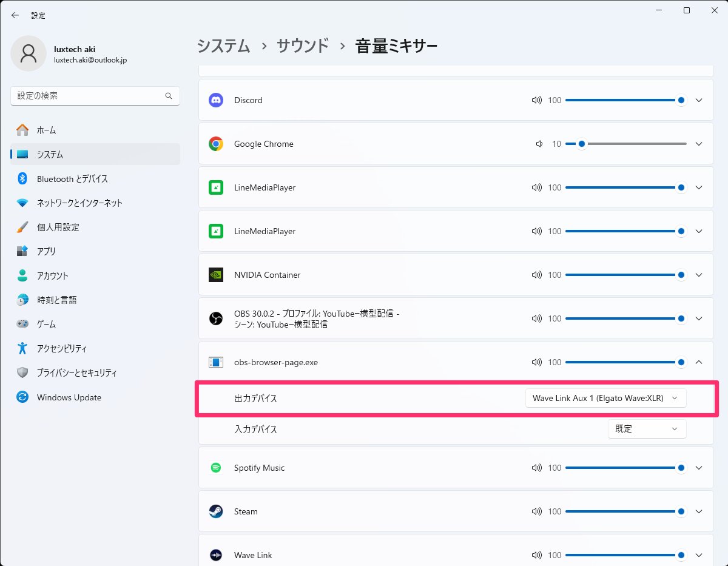Viewport: 728px width, 566px height.
Task: Maximize the 設定 window
Action: point(687,10)
